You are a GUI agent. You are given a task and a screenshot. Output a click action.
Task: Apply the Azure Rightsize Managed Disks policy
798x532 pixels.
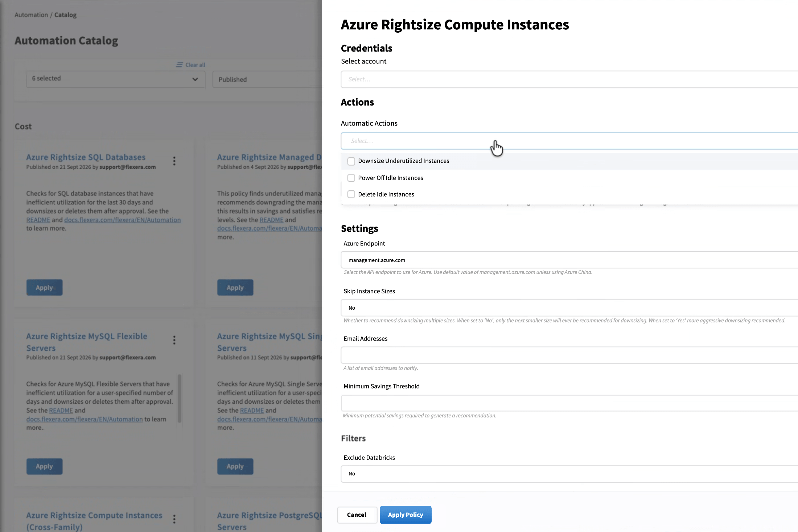pos(235,288)
